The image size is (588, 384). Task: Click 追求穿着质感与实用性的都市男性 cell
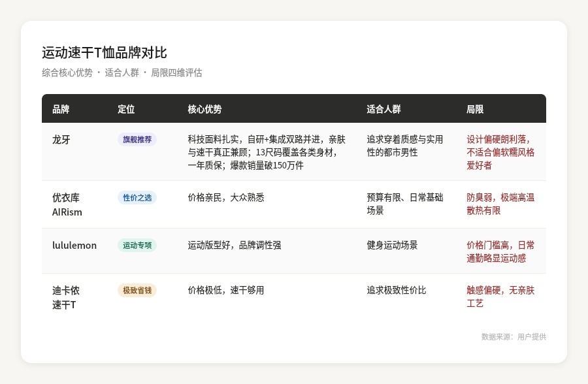point(405,146)
